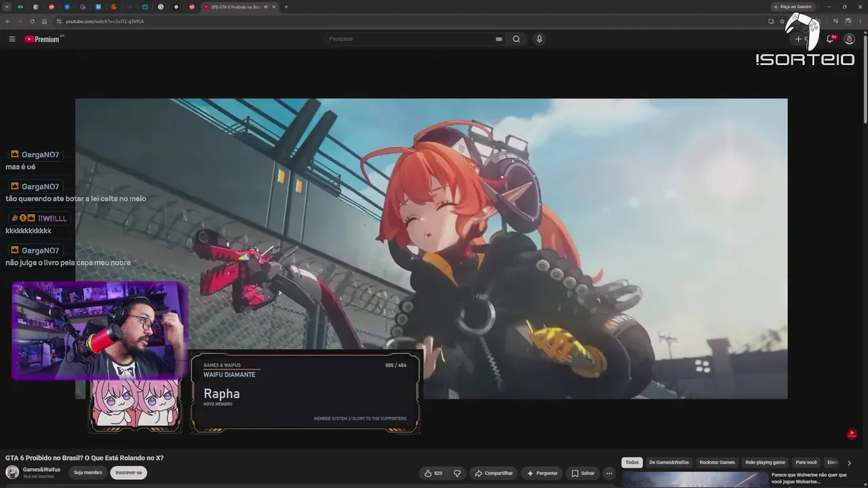This screenshot has height=488, width=868.
Task: Install or cast page from address bar icon
Action: coord(771,21)
